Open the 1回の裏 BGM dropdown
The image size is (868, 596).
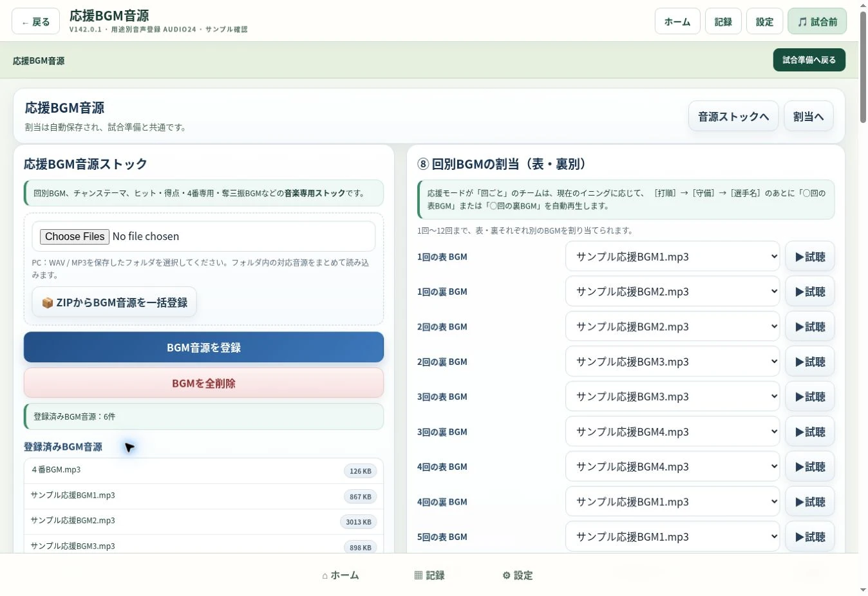(672, 292)
